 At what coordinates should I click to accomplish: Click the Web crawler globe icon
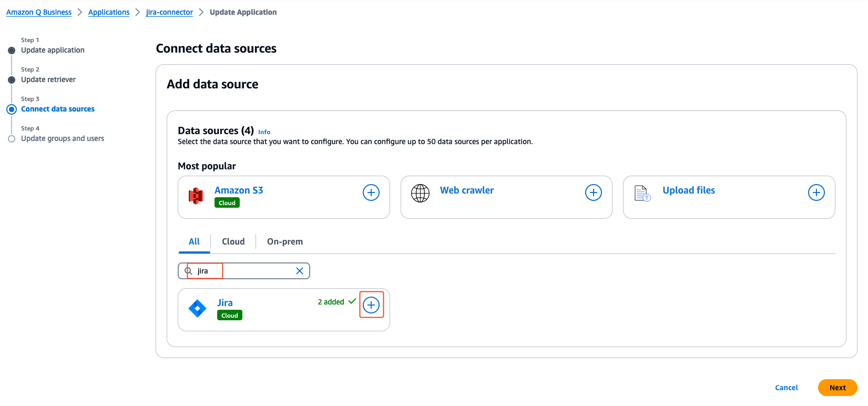point(420,194)
